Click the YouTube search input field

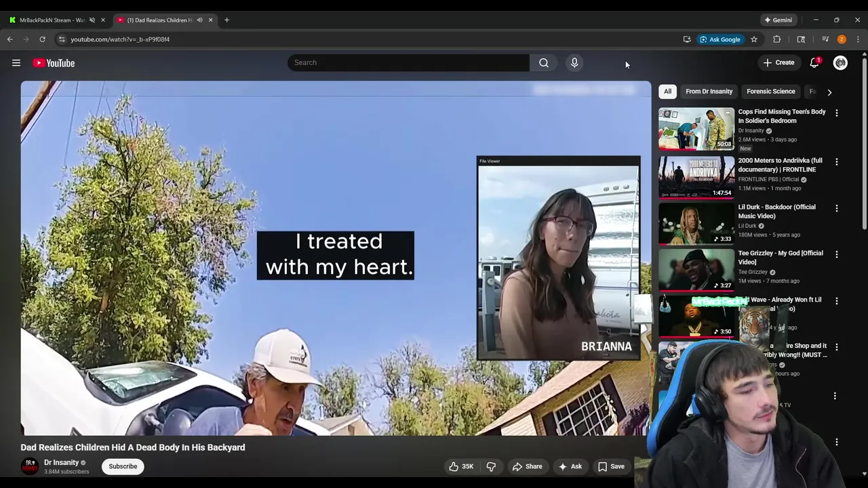pos(408,63)
